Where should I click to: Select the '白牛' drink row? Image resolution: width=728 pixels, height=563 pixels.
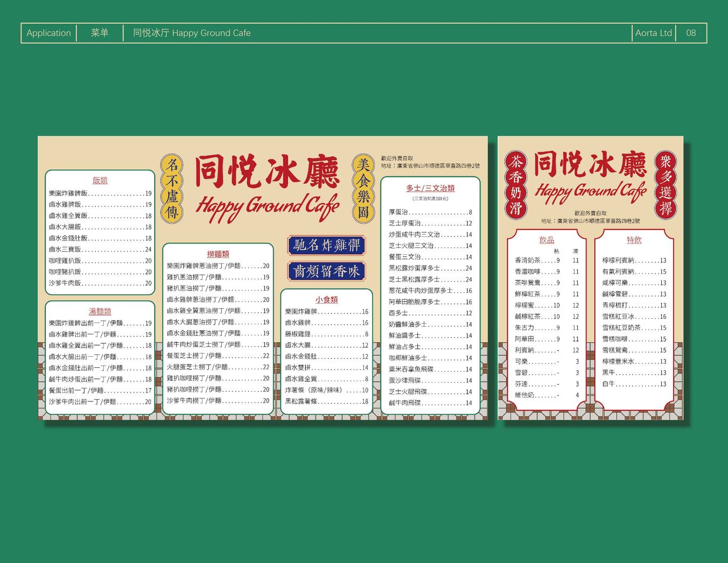pyautogui.click(x=634, y=384)
